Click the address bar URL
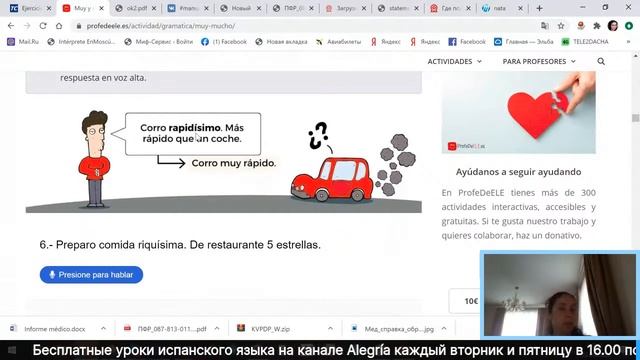640x360 pixels. pyautogui.click(x=160, y=26)
